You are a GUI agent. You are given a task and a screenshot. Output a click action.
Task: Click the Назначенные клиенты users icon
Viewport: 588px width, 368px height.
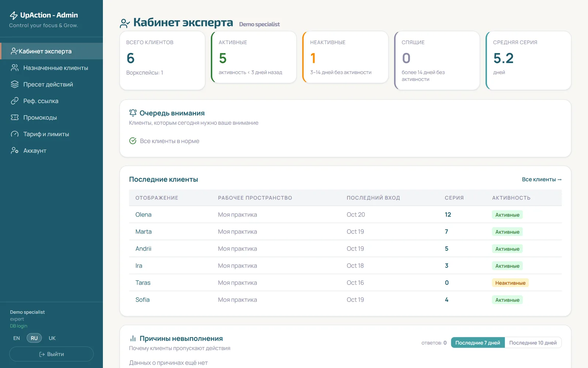point(15,68)
